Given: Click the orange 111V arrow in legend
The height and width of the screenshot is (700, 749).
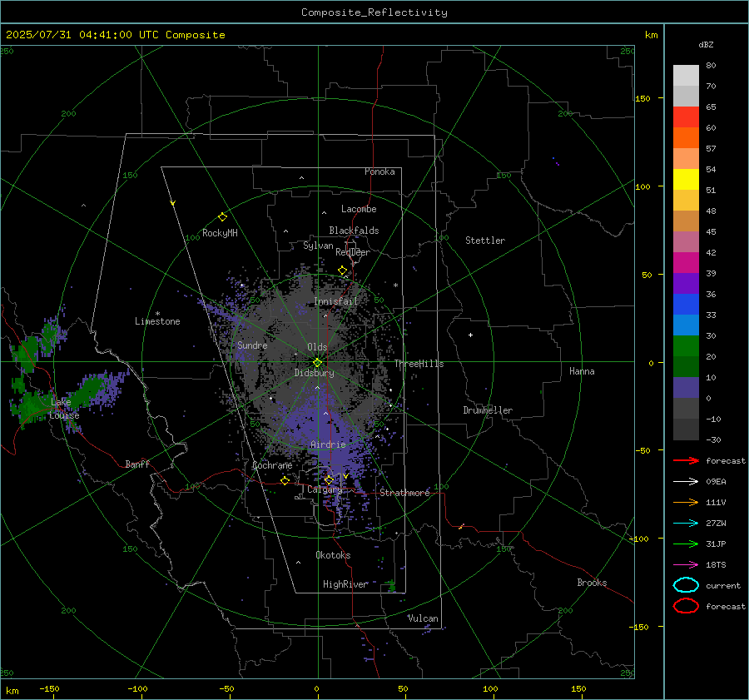Looking at the screenshot, I should coord(686,502).
